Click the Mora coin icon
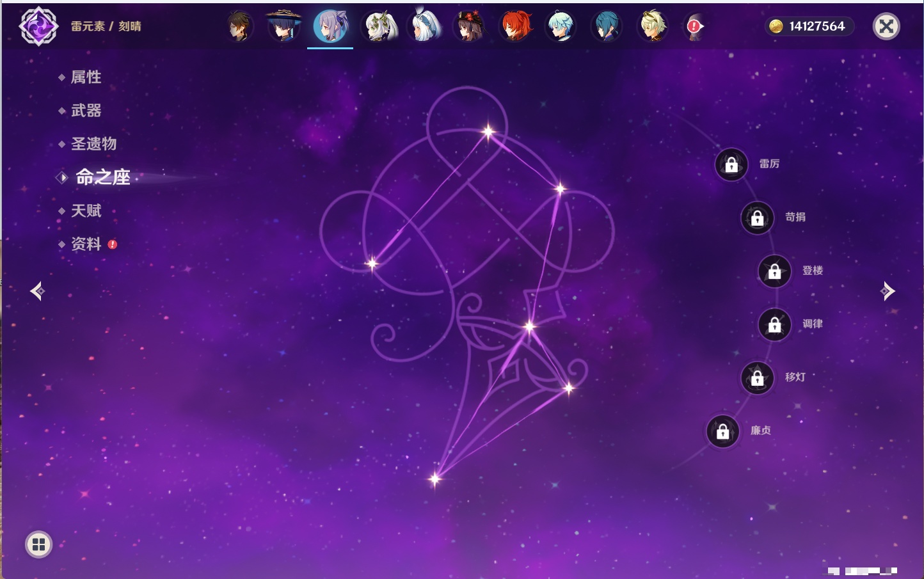 coord(776,26)
